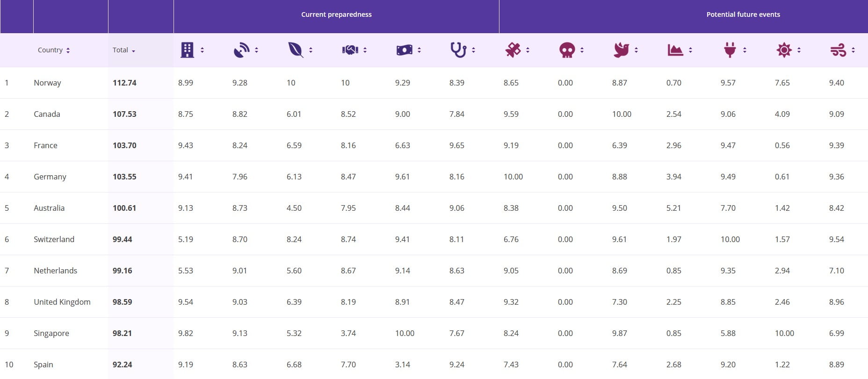
Task: Click sort arrows next to stethoscope icon
Action: 473,50
